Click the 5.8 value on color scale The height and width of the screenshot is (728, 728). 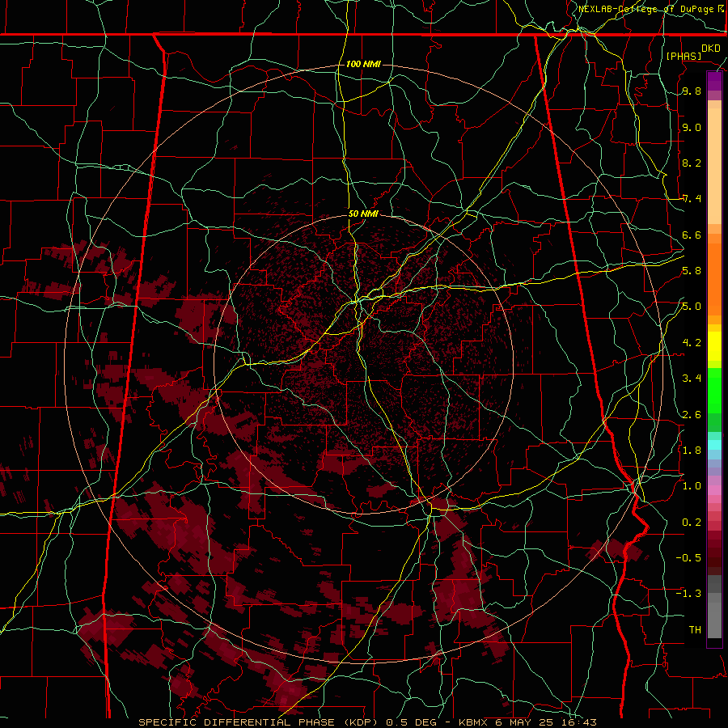[692, 271]
